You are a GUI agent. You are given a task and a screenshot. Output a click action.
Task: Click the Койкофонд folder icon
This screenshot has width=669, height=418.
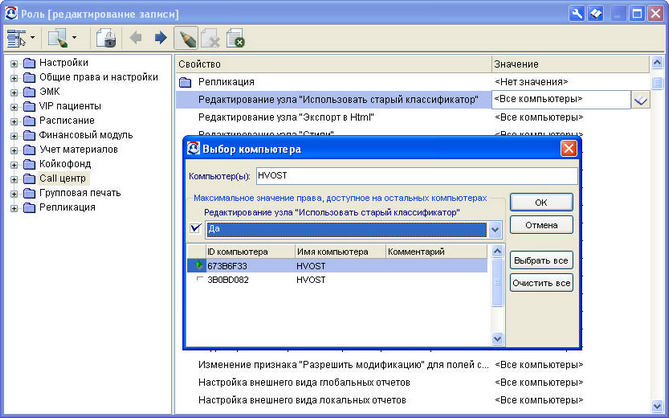(x=29, y=164)
